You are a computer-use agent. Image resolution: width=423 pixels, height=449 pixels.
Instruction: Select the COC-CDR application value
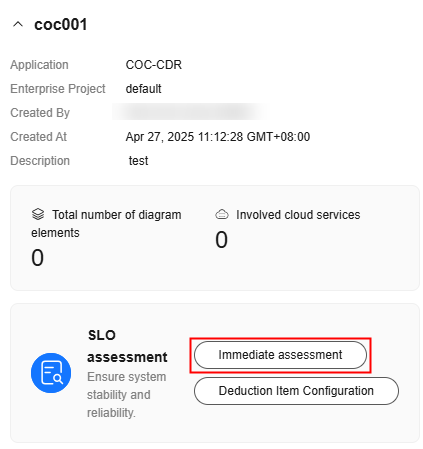coord(154,65)
